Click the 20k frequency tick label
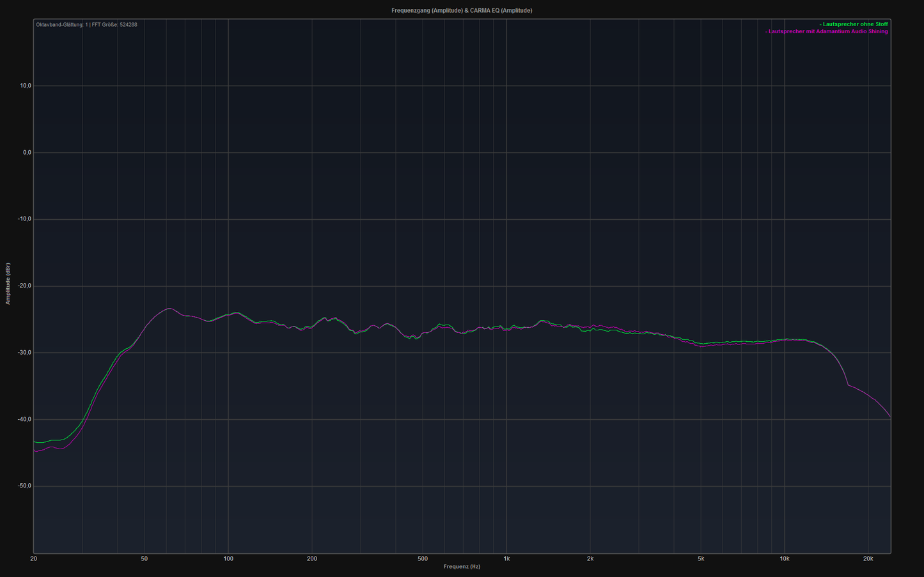Viewport: 924px width, 577px height. (x=868, y=558)
